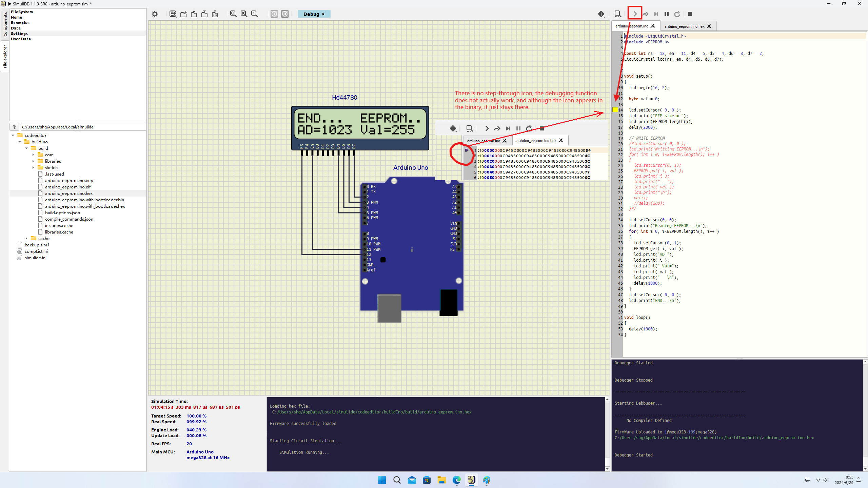This screenshot has width=868, height=488.
Task: Click the debugger Reset circular arrow icon
Action: coord(677,14)
